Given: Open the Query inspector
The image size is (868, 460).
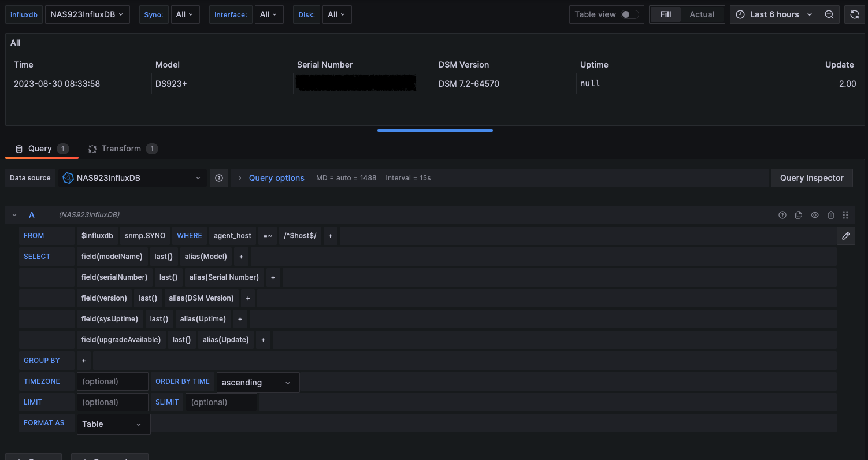Looking at the screenshot, I should click(811, 178).
